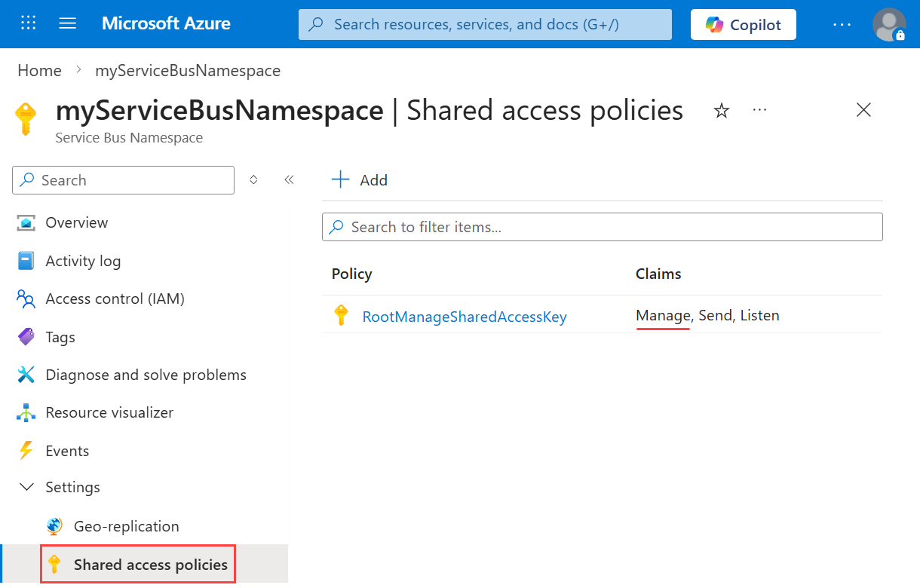Image resolution: width=920 pixels, height=588 pixels.
Task: Open the more options ellipsis near the star
Action: point(759,110)
